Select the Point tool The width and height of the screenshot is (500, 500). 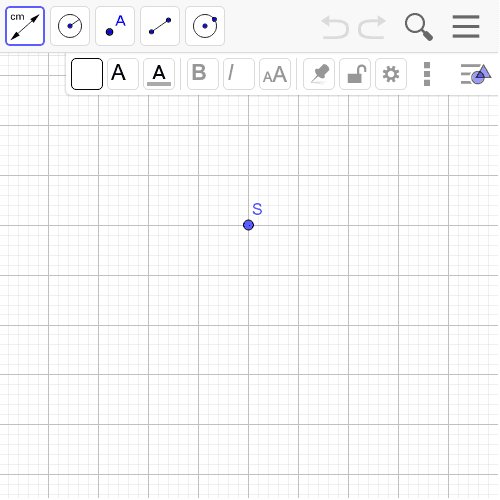115,26
